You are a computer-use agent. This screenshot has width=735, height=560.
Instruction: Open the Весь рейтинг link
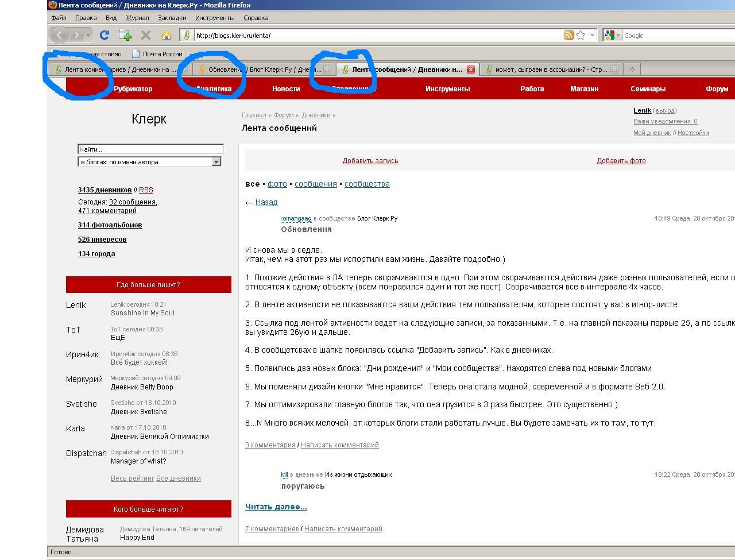pyautogui.click(x=133, y=478)
